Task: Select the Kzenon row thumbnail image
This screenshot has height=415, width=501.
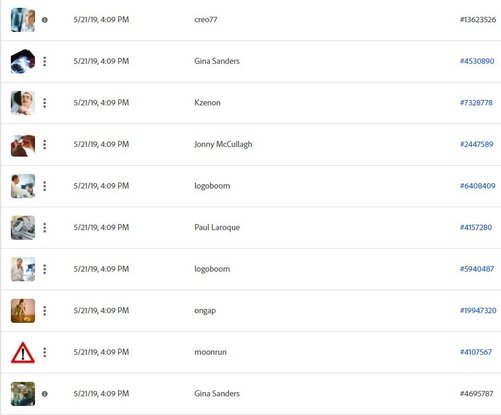Action: (x=23, y=103)
